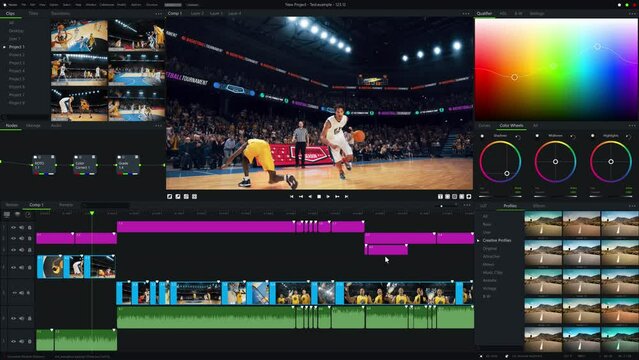Lock the long green audio track
Viewport: 639px width, 360px height.
click(29, 318)
